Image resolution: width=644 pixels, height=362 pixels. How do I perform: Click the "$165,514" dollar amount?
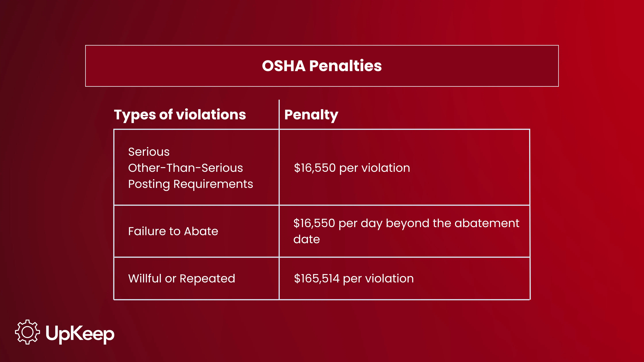click(317, 279)
